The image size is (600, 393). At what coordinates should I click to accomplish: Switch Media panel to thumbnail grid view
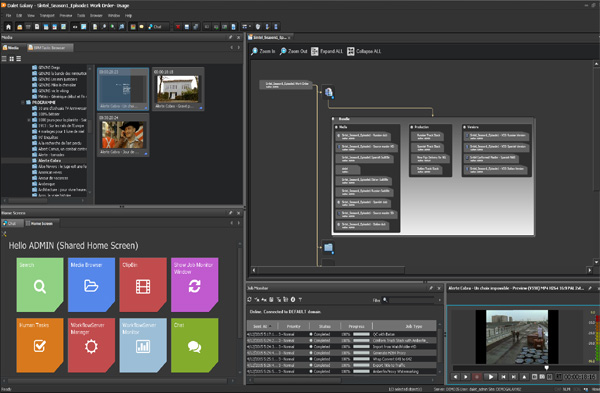11,59
